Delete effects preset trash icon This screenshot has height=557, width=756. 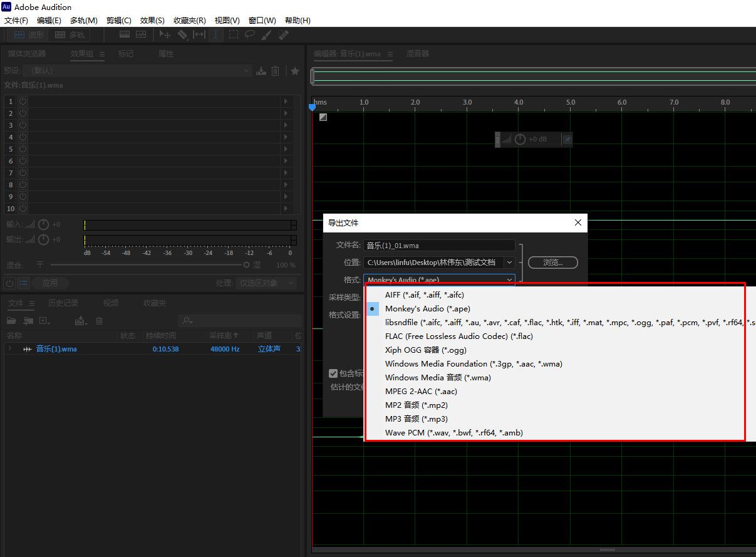click(x=275, y=71)
